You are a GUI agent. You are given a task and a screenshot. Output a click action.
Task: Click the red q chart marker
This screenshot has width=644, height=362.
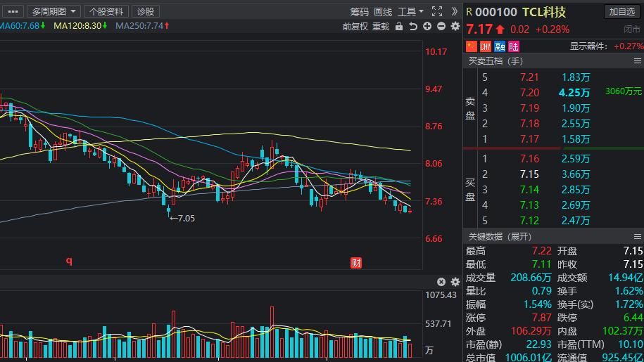69,261
